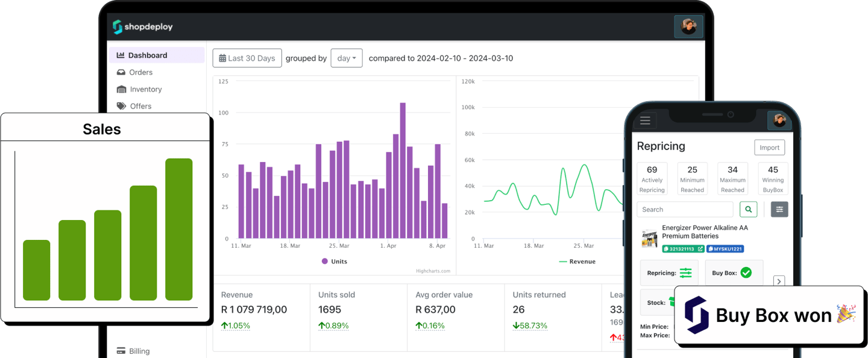
Task: Click the green search magnifier button
Action: point(748,209)
